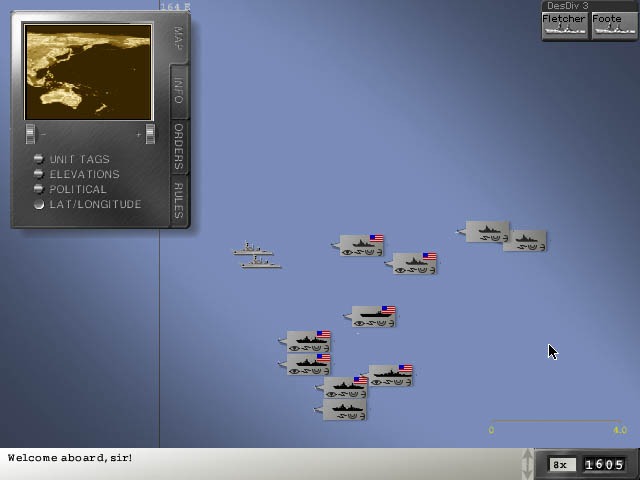Viewport: 640px width, 480px height.
Task: Open the Orders tab
Action: tap(178, 146)
